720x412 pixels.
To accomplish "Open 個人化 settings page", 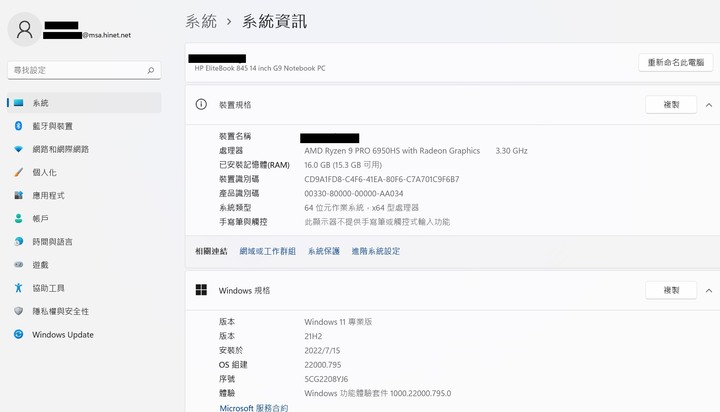I will pos(84,172).
